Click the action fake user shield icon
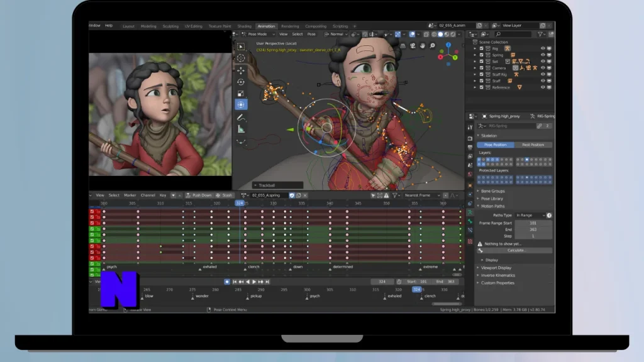Viewport: 644px width, 362px height. [x=292, y=195]
